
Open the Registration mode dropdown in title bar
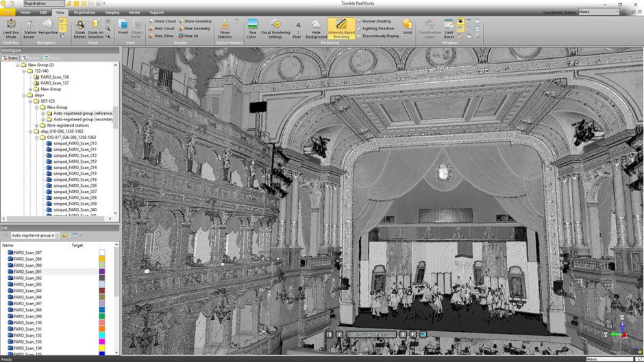[x=62, y=3]
